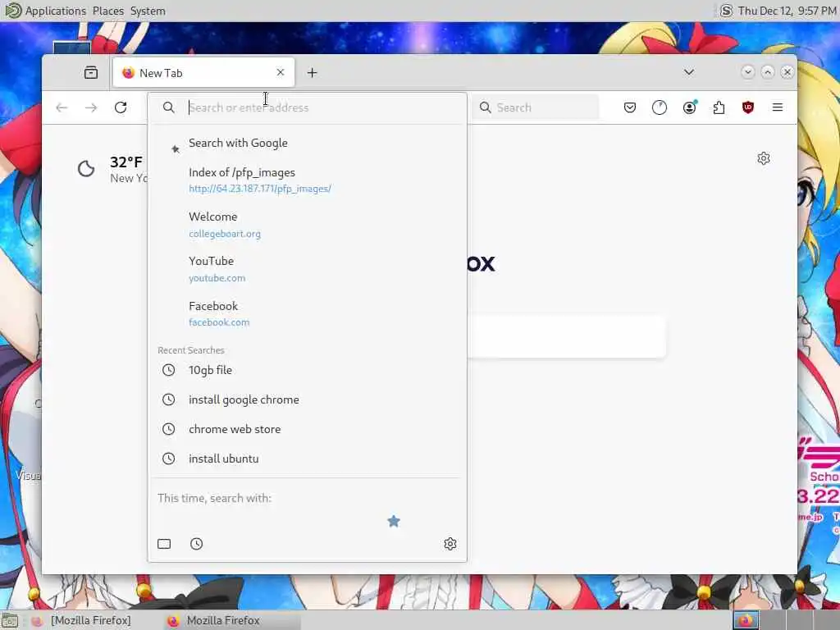Open search settings gear in the dropdown

pos(450,544)
